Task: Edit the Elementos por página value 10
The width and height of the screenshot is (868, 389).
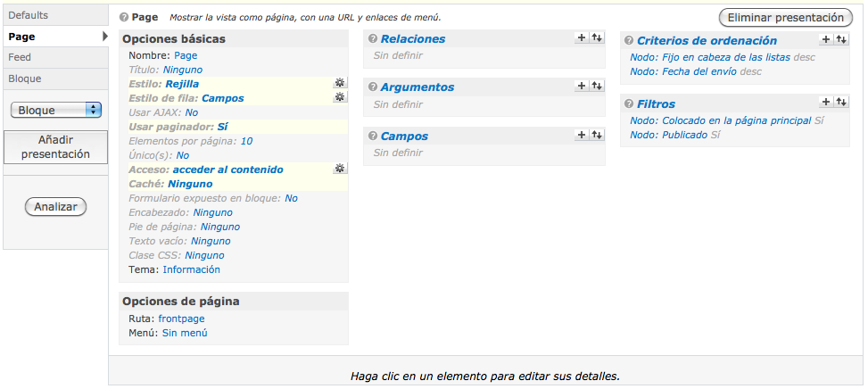Action: tap(246, 141)
